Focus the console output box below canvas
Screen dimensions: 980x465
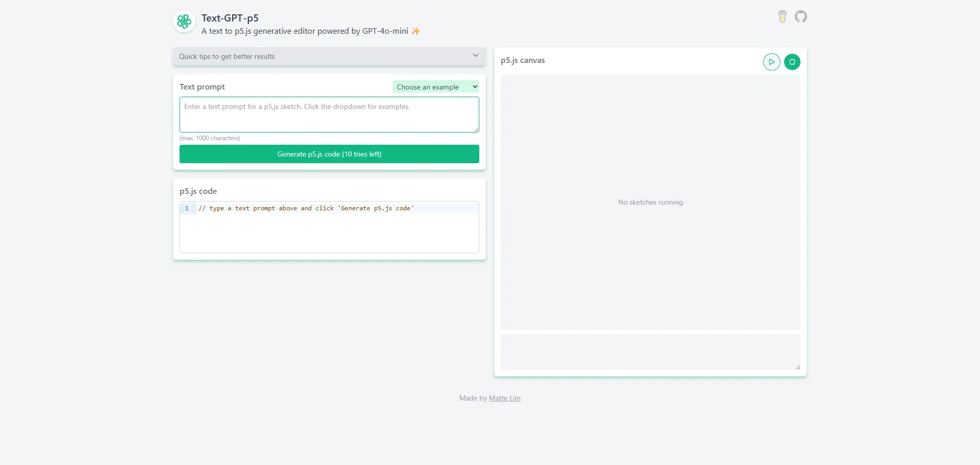coord(650,352)
